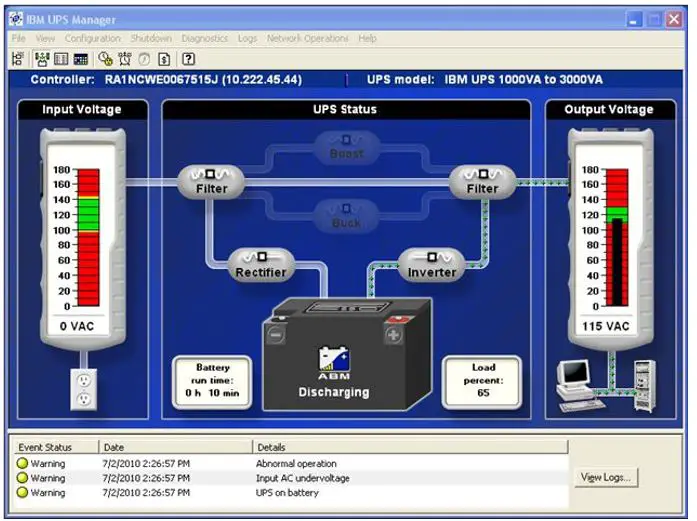Click the Details column header
The image size is (697, 521).
coord(410,447)
